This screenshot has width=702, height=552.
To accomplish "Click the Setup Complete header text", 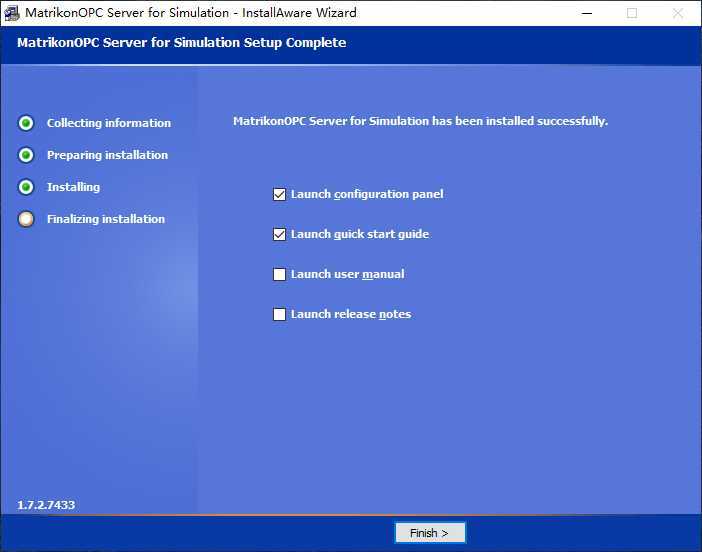I will click(x=181, y=43).
